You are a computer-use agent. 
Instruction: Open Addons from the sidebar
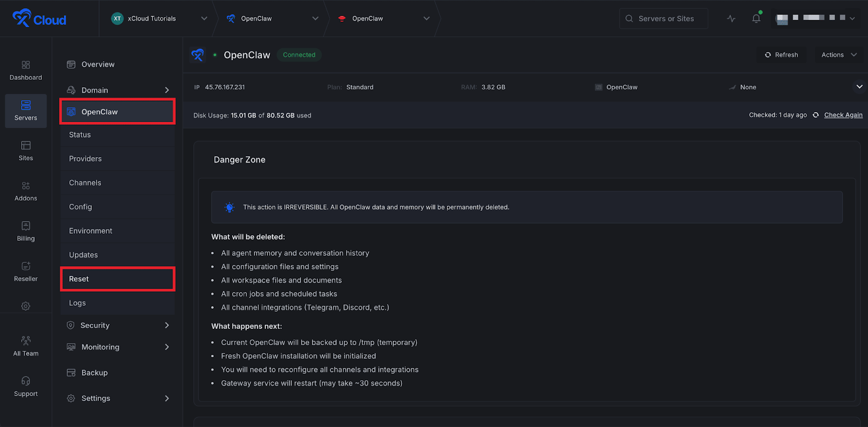[x=25, y=191]
